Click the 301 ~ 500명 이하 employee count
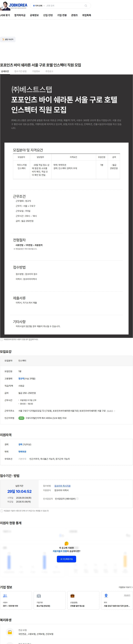 (x=11, y=606)
